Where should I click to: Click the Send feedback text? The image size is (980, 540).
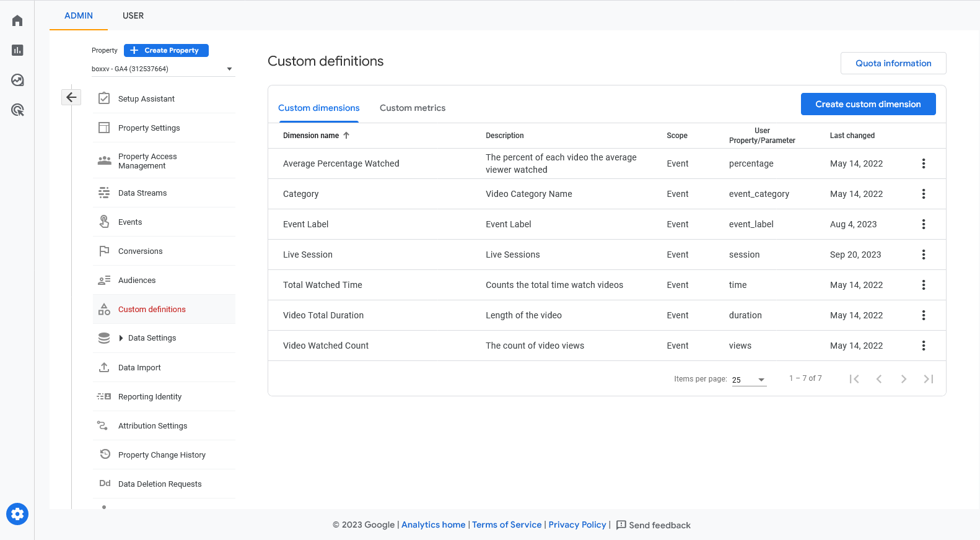click(x=660, y=525)
